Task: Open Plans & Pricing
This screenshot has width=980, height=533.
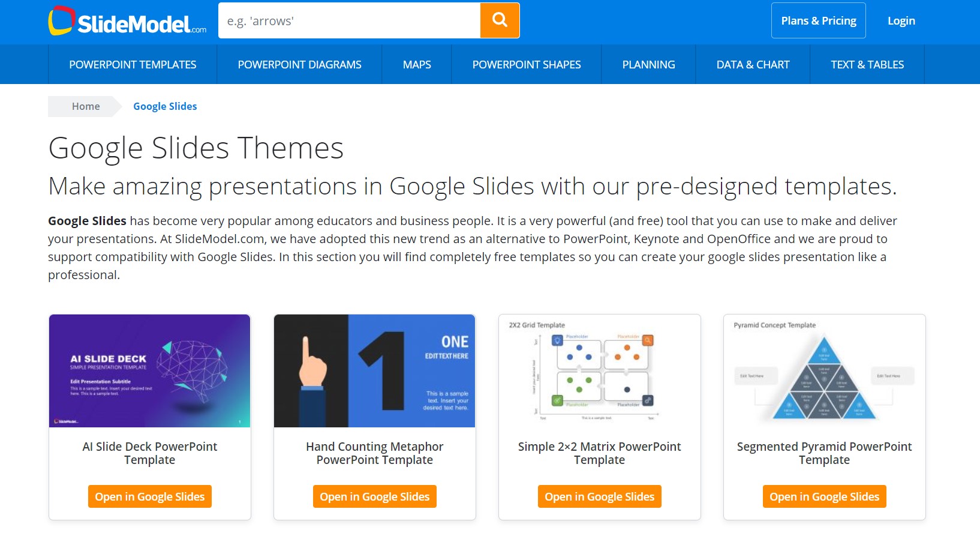Action: tap(819, 20)
